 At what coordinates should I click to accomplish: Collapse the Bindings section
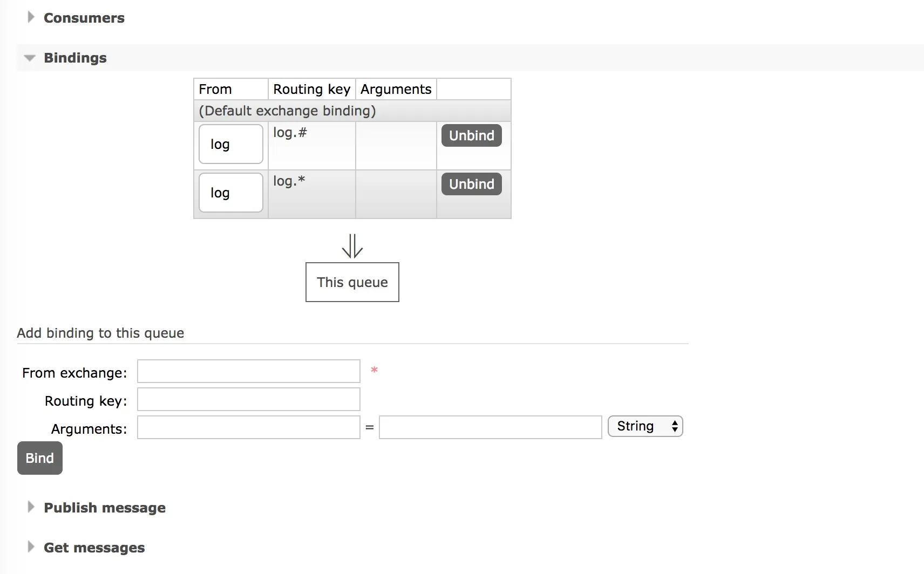pos(75,58)
